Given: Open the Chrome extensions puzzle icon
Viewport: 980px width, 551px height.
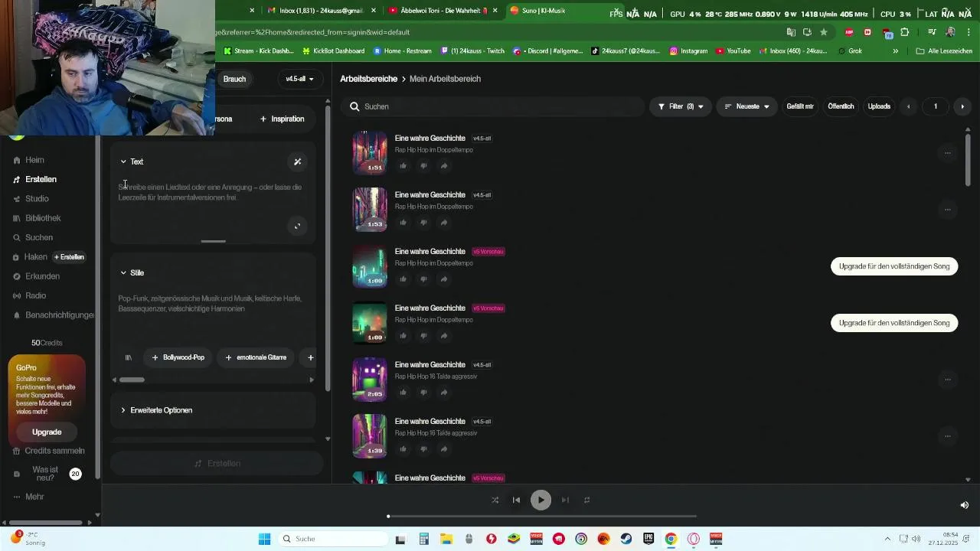Looking at the screenshot, I should point(905,32).
